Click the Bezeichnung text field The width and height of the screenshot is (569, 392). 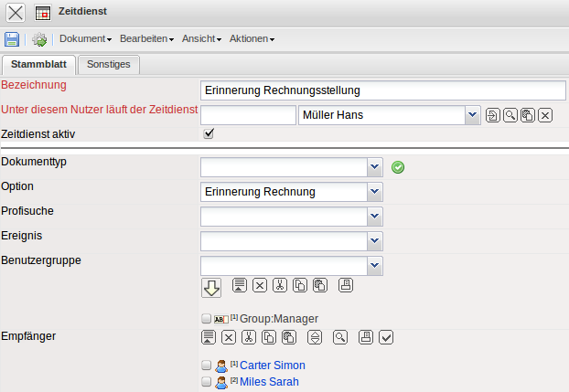(382, 90)
